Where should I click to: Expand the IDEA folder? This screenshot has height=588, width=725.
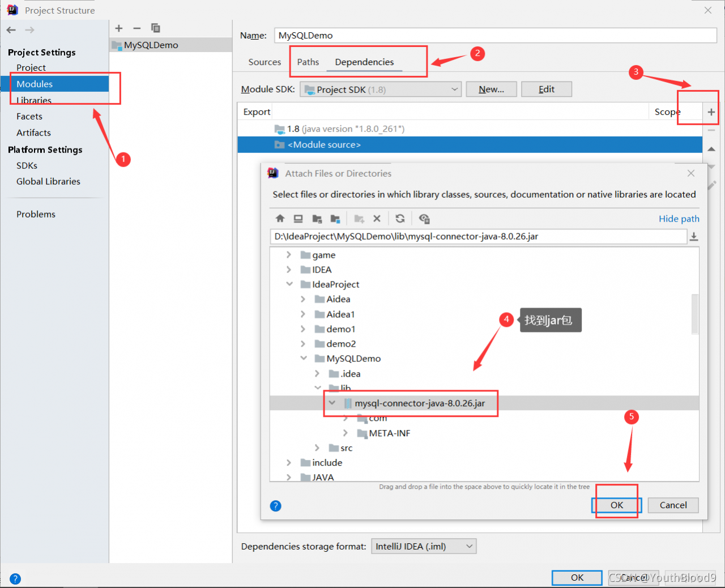[x=289, y=270]
